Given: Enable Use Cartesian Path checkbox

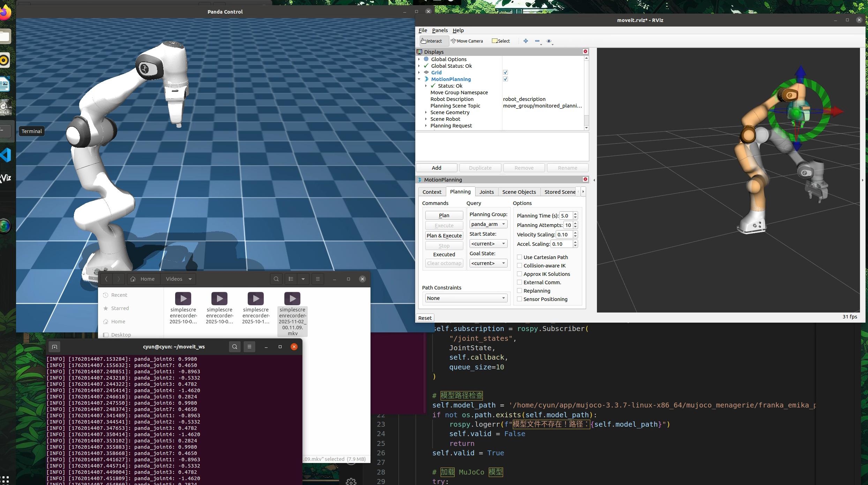Looking at the screenshot, I should point(519,257).
